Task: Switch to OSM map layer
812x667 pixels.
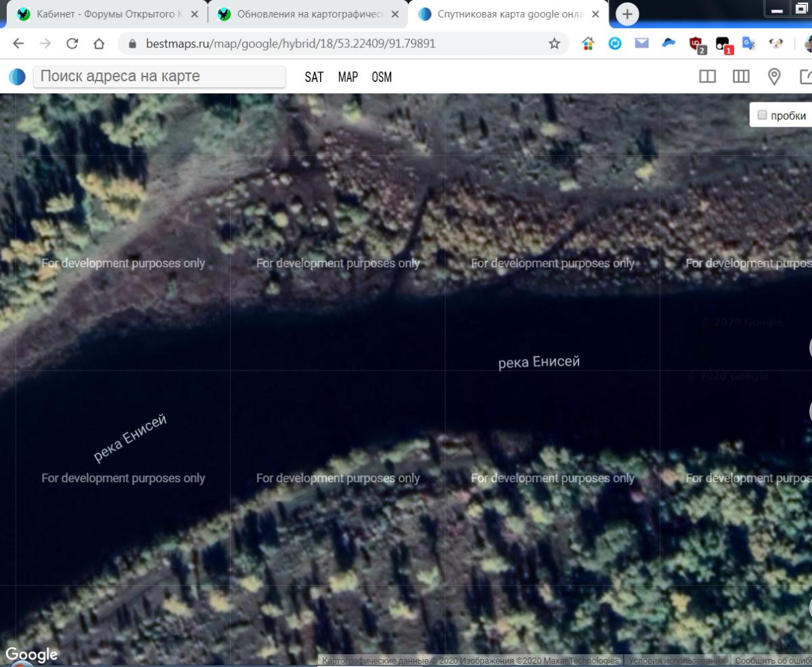Action: pos(382,77)
